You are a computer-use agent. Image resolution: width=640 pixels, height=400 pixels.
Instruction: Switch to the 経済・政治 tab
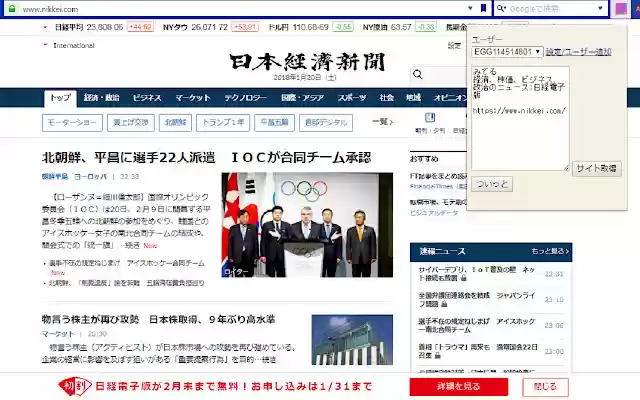(x=102, y=98)
